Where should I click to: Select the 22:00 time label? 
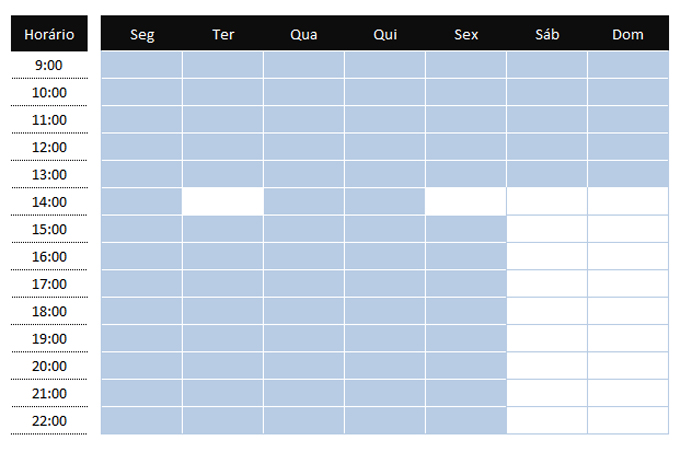(x=49, y=421)
